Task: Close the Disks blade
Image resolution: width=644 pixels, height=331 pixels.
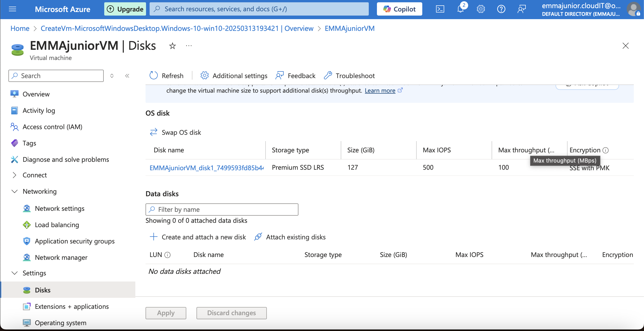Action: (x=625, y=46)
